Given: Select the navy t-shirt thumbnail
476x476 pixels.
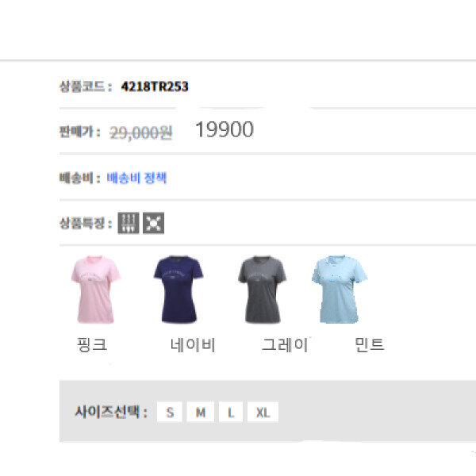Looking at the screenshot, I should point(178,289).
